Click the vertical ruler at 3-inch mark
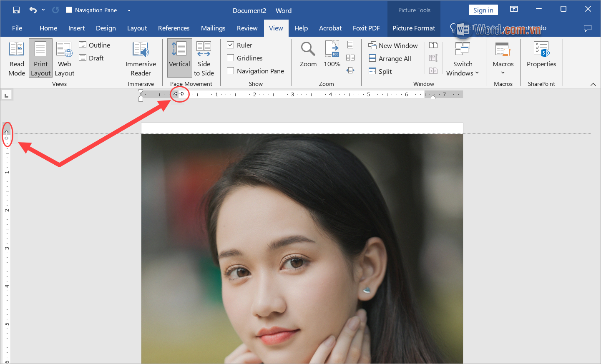This screenshot has height=364, width=601. (7, 248)
